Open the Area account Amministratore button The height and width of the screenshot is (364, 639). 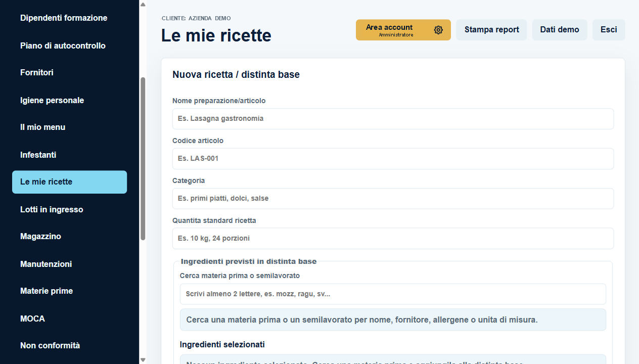[x=403, y=30]
